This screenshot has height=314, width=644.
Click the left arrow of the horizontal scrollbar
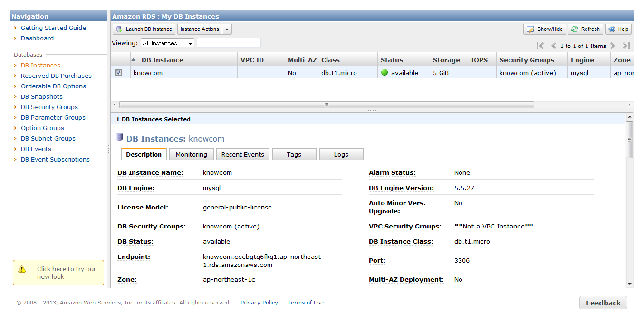click(x=114, y=105)
